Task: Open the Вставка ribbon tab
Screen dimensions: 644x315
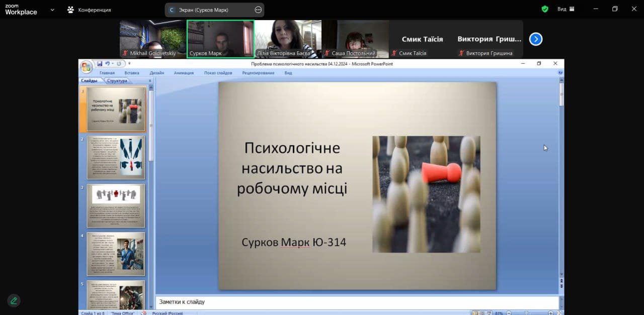Action: point(131,73)
